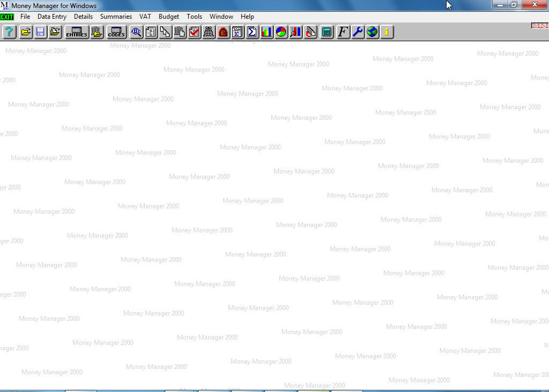Open the Summaries menu

pos(116,17)
